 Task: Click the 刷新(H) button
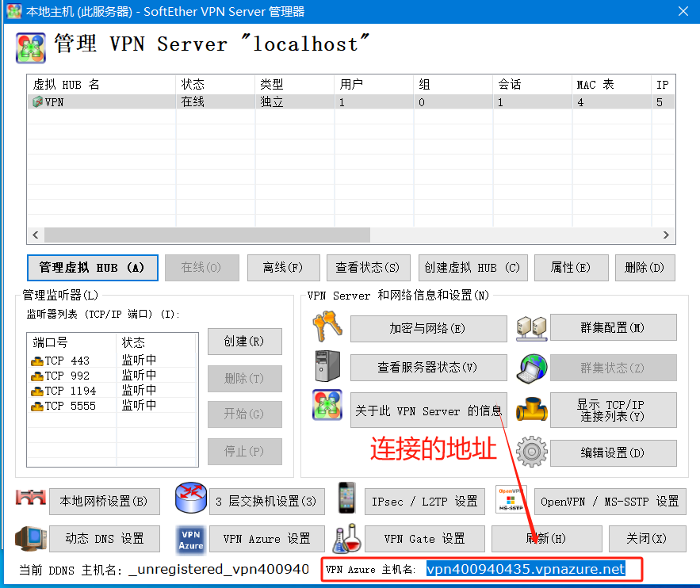547,539
